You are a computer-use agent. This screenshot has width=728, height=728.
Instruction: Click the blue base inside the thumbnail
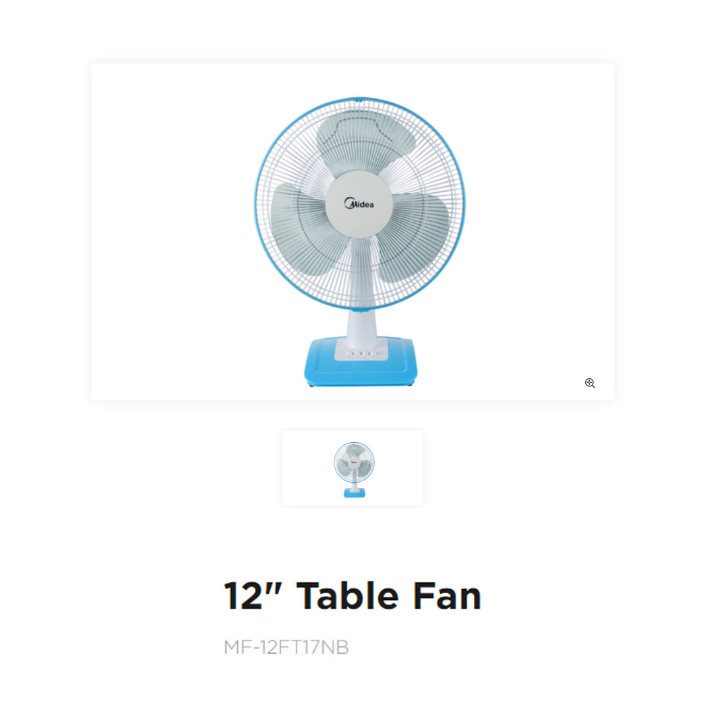point(355,493)
